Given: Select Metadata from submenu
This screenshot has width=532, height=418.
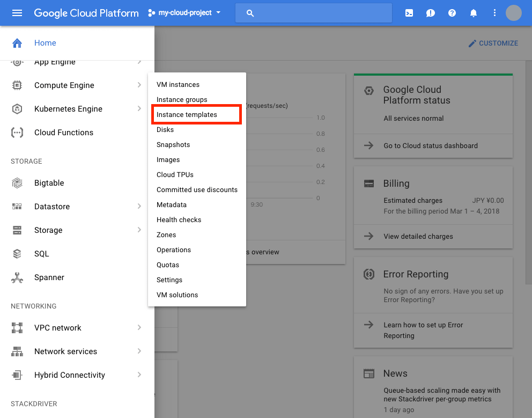Looking at the screenshot, I should click(x=197, y=205).
